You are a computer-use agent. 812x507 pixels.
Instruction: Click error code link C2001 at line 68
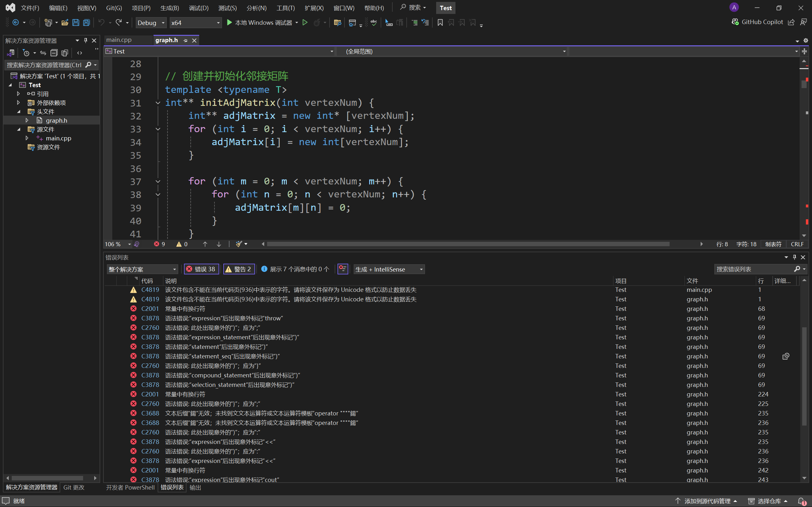pos(150,309)
